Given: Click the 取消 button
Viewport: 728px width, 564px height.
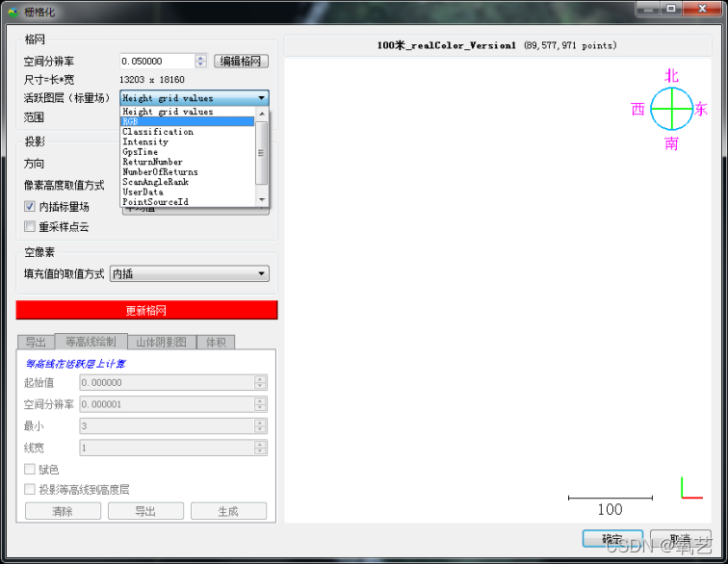Looking at the screenshot, I should [x=681, y=539].
